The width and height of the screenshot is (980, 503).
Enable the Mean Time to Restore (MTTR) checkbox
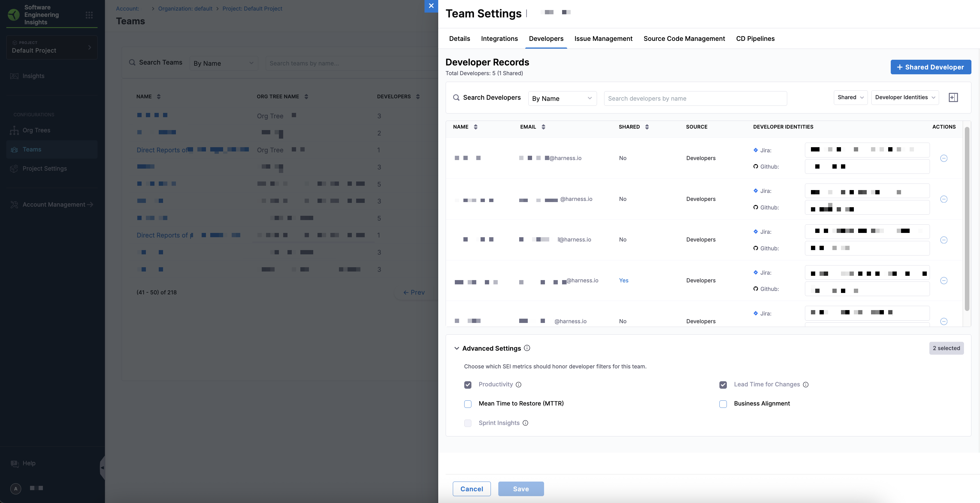pyautogui.click(x=468, y=404)
